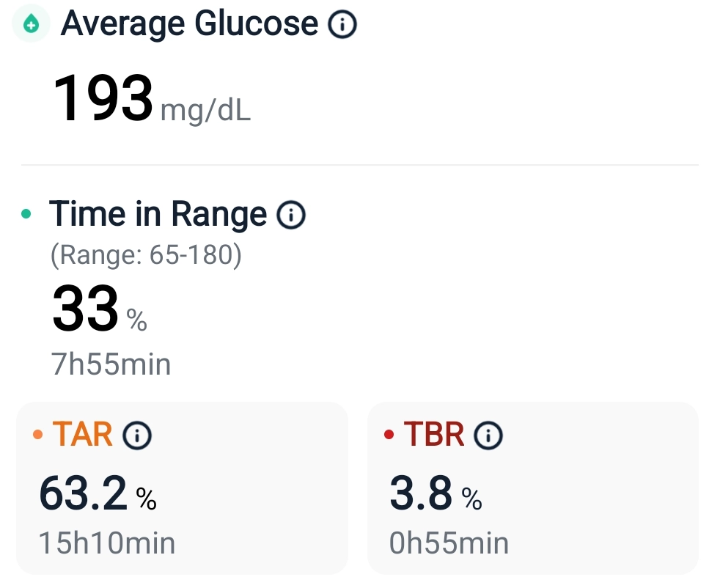Screen dimensions: 720x588
Task: Tap the mg/dL unit label
Action: (x=205, y=111)
